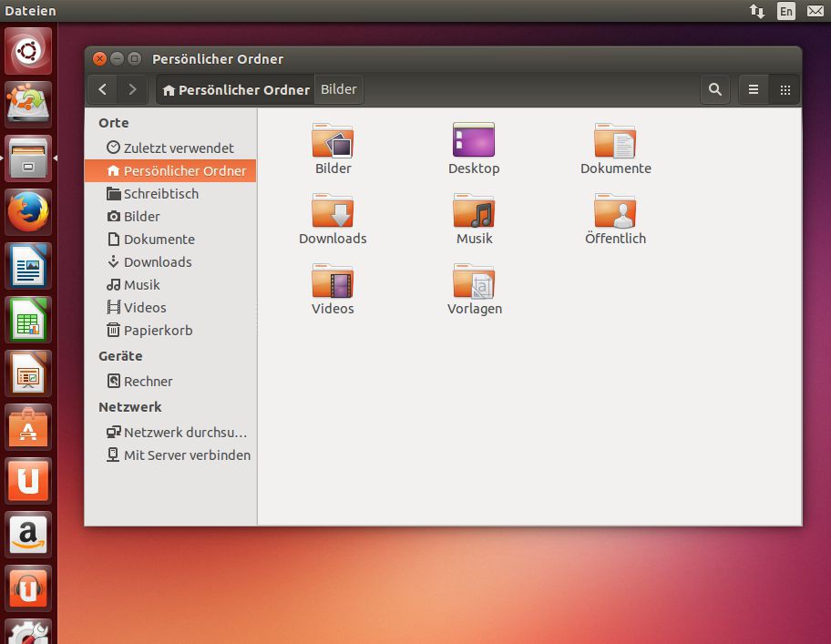Open the Videos folder icon
This screenshot has height=644, width=831.
[333, 281]
